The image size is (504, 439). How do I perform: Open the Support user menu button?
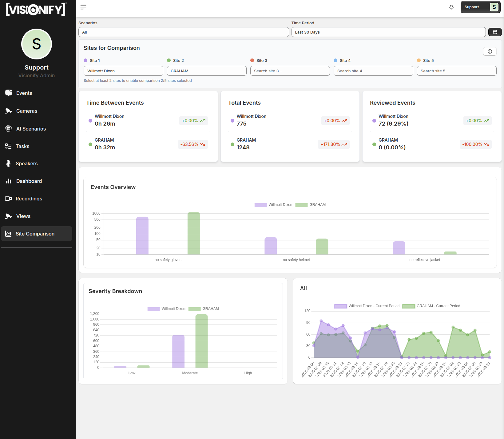(480, 7)
